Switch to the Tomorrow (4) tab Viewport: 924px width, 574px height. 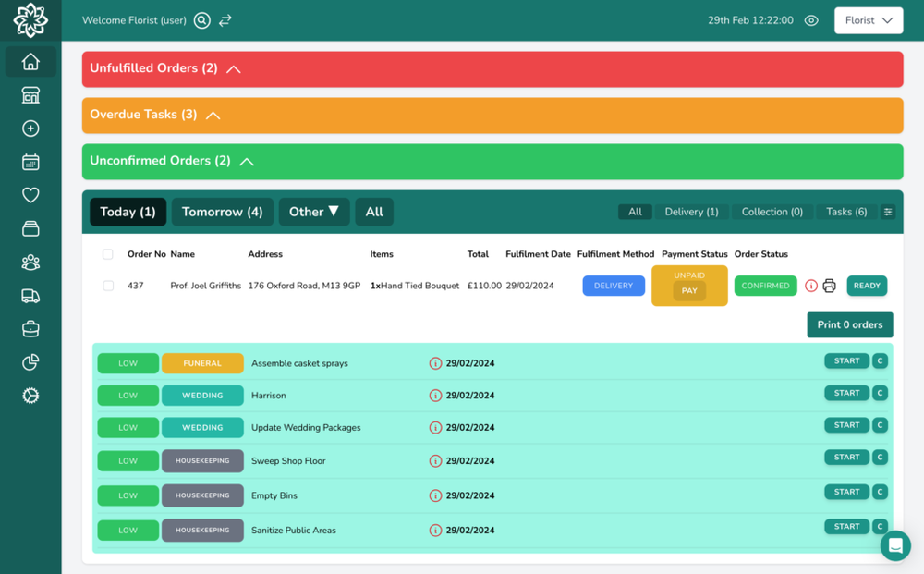(222, 212)
